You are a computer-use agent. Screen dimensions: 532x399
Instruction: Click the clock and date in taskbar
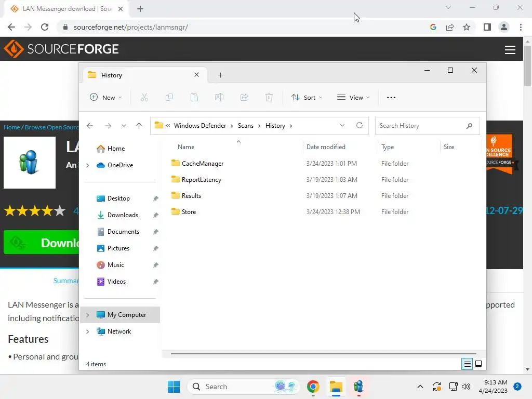pos(493,387)
